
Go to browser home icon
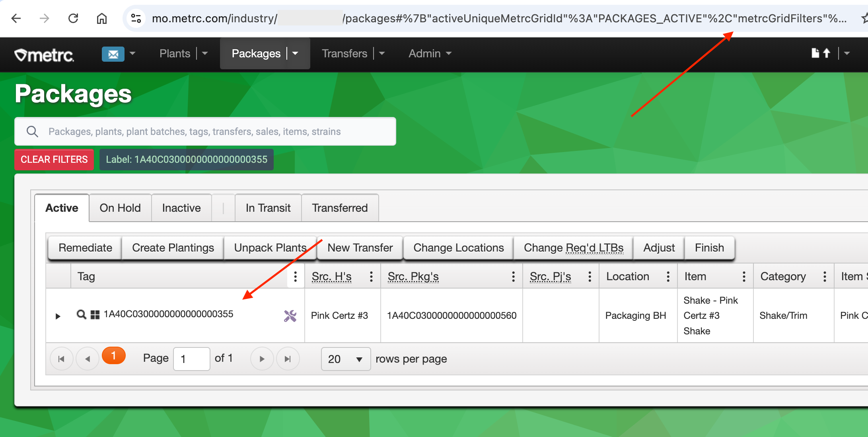(102, 18)
